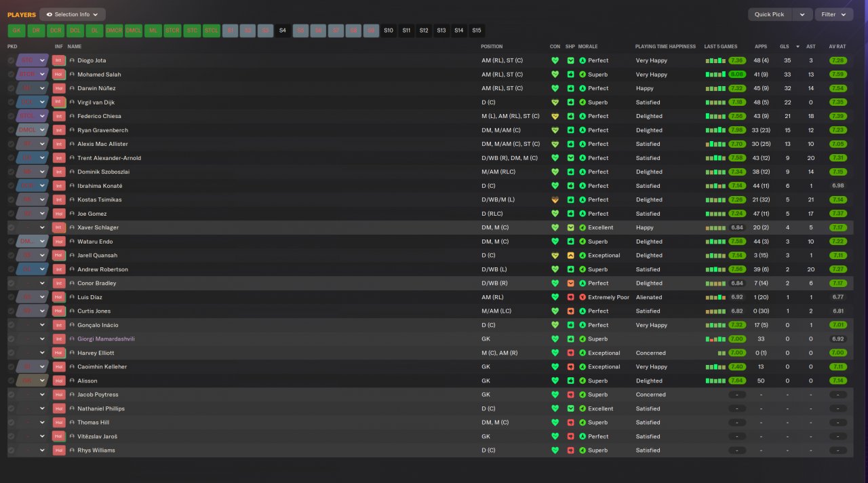
Task: Click the profile icon beside Mohamed Salah
Action: tap(72, 75)
